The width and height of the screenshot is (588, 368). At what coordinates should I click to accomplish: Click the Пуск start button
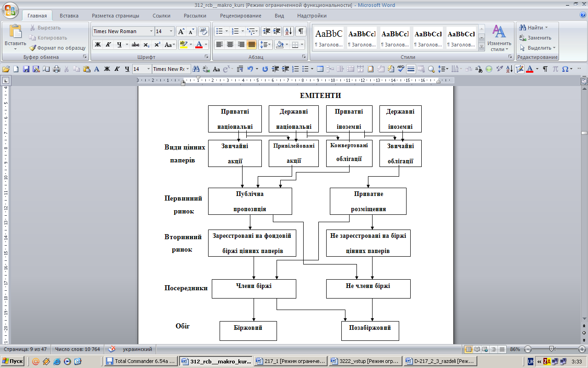point(13,361)
